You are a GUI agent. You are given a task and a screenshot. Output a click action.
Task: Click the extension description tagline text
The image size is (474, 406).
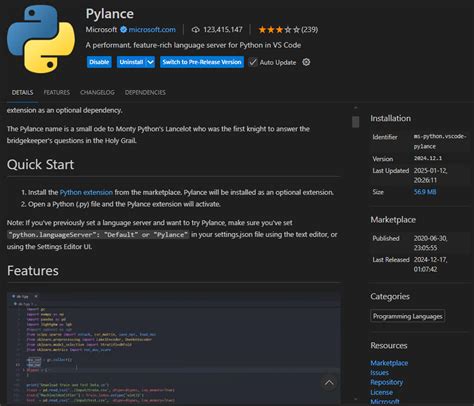pos(193,45)
